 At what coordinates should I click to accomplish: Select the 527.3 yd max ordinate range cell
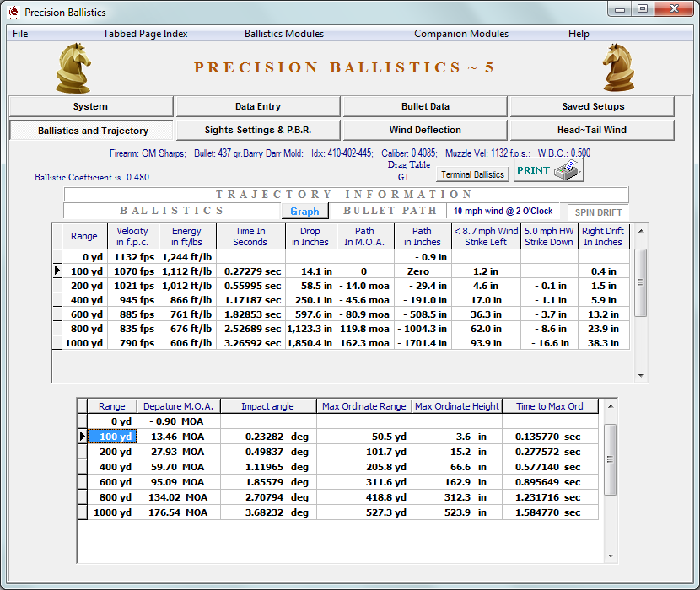(x=364, y=512)
